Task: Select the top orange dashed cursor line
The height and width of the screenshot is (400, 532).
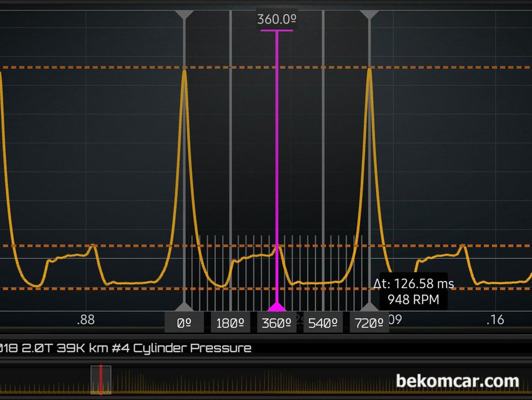Action: (104, 68)
